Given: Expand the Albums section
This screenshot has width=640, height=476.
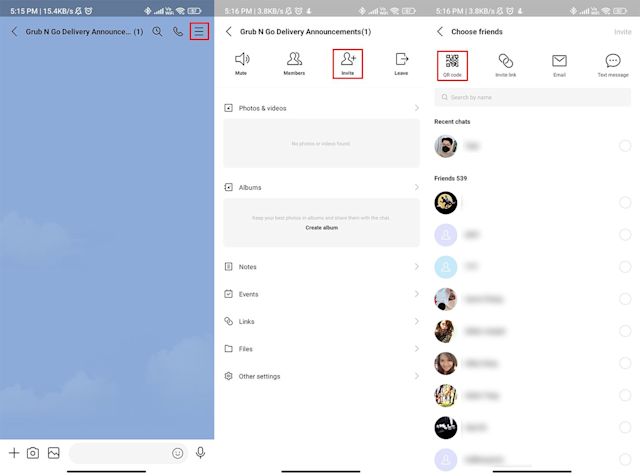Looking at the screenshot, I should point(321,187).
